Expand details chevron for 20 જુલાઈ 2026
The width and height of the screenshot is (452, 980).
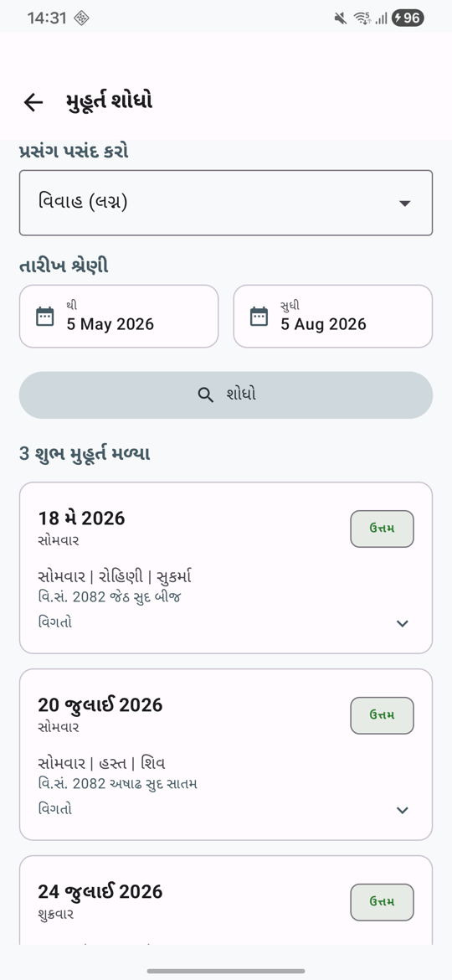coord(403,810)
